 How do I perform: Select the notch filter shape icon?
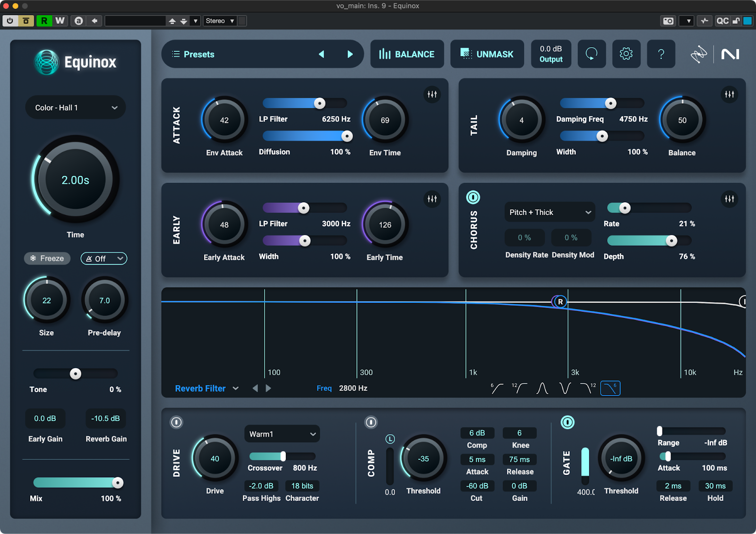pyautogui.click(x=565, y=388)
